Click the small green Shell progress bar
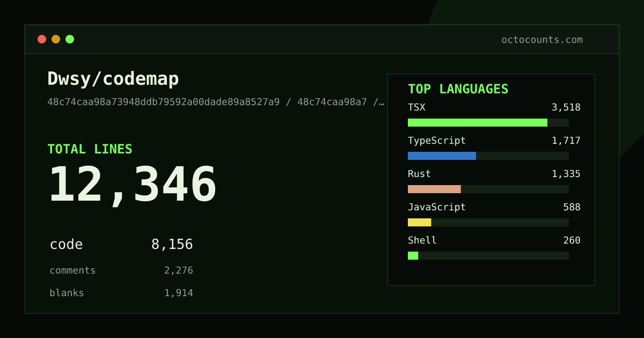 [x=413, y=256]
